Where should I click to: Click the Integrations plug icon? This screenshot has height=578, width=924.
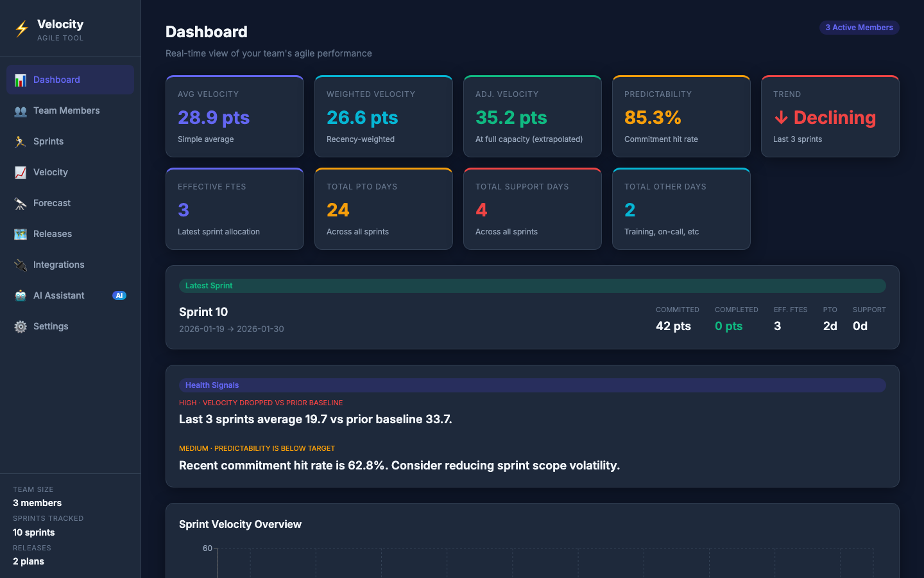[x=21, y=265]
